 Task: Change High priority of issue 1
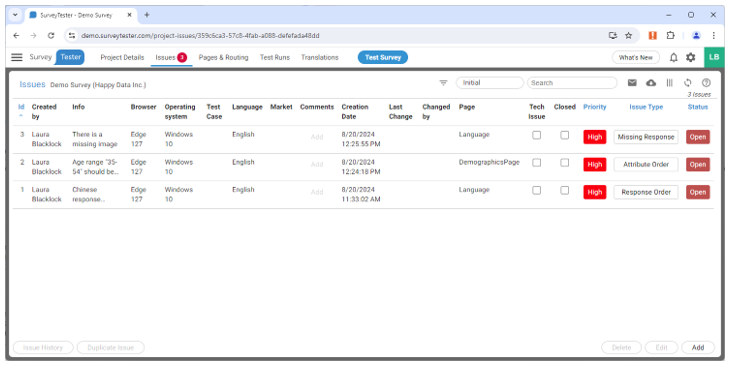coord(595,192)
